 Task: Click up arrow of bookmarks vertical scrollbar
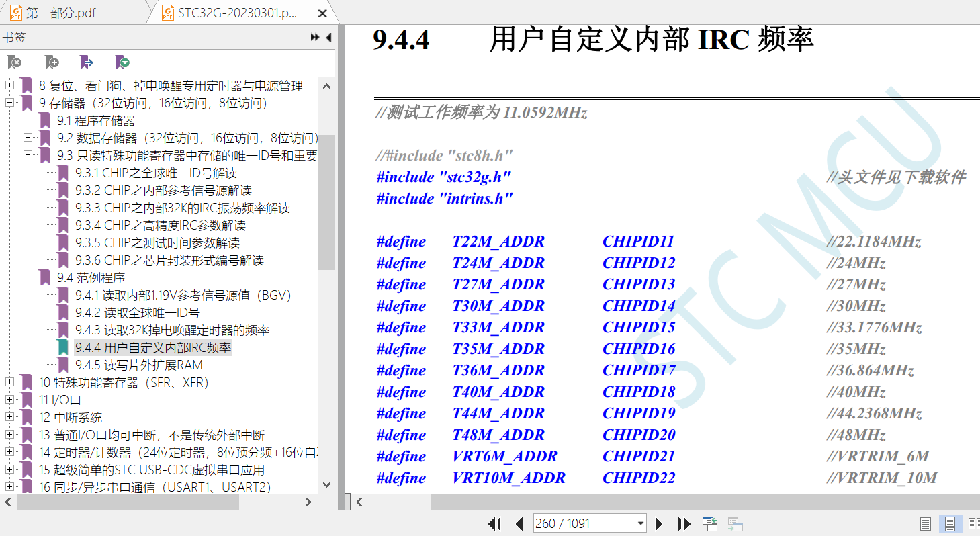(326, 86)
